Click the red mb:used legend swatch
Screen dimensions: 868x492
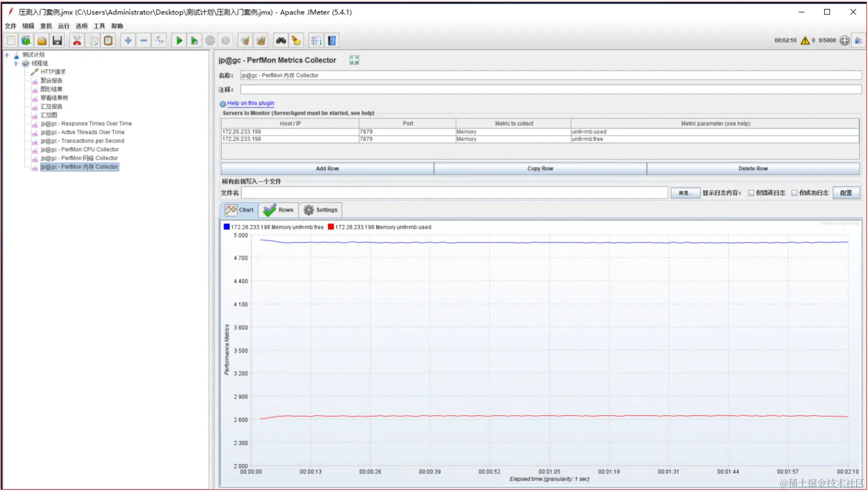pos(331,227)
